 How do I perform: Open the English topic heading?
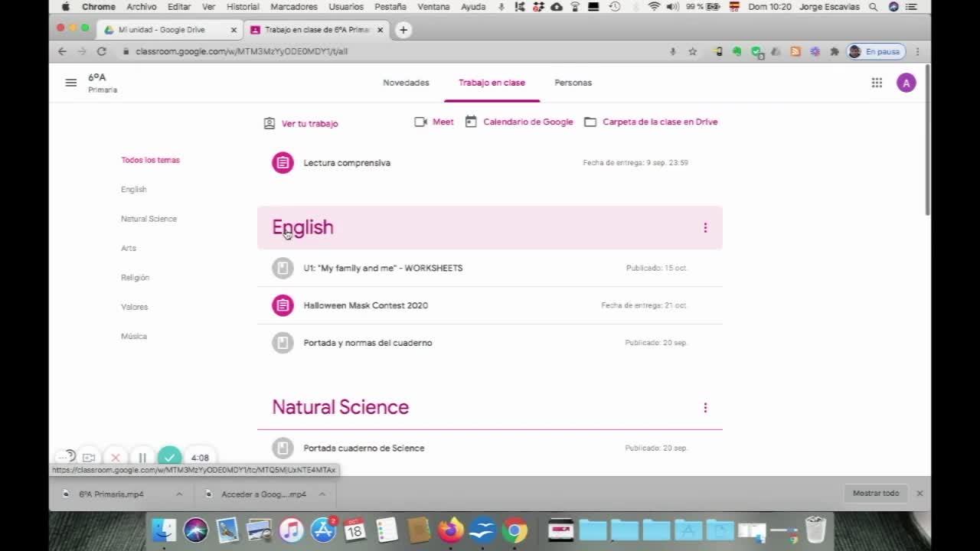[x=302, y=227]
